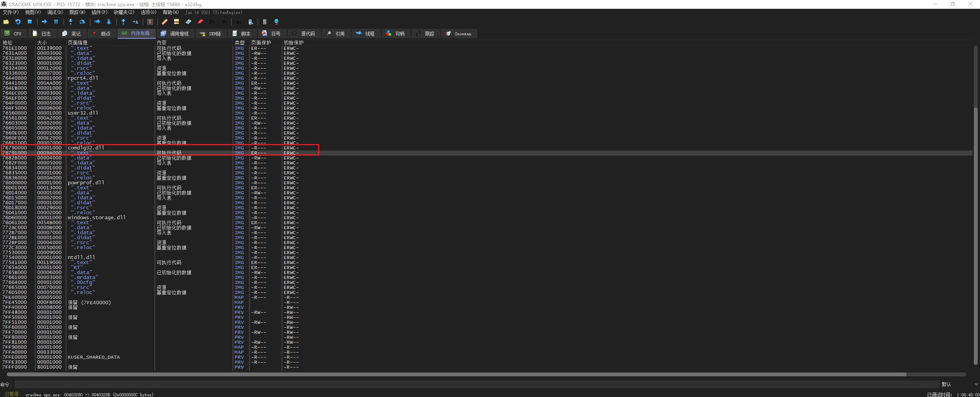This screenshot has height=397, width=980.
Task: Open the patches bandage icon
Action: coord(165,22)
